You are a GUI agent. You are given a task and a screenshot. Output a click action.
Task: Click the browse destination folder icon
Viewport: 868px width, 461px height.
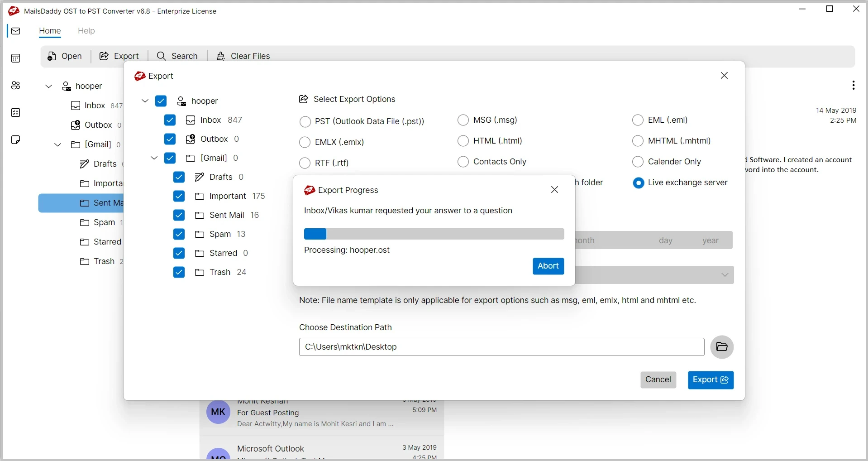pos(722,347)
